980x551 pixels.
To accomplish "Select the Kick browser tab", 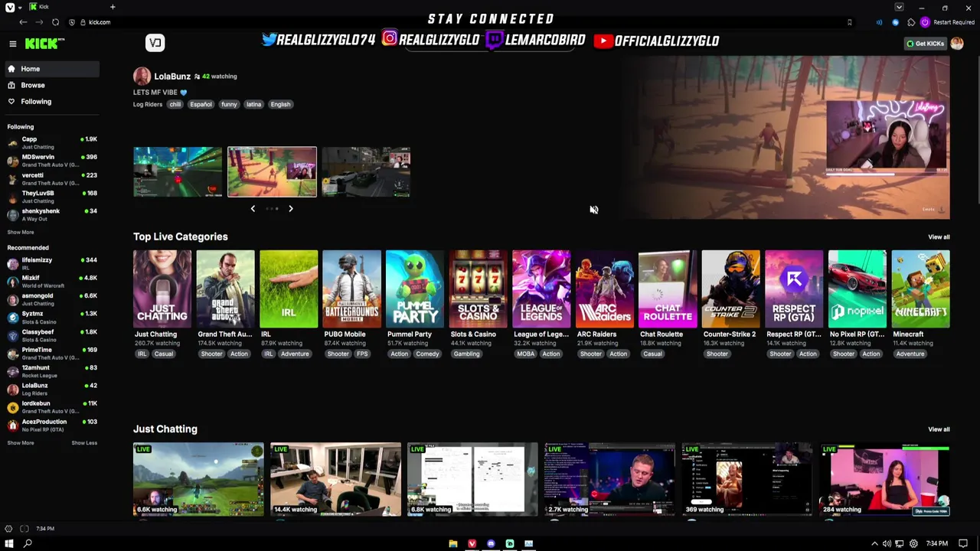I will (x=65, y=7).
